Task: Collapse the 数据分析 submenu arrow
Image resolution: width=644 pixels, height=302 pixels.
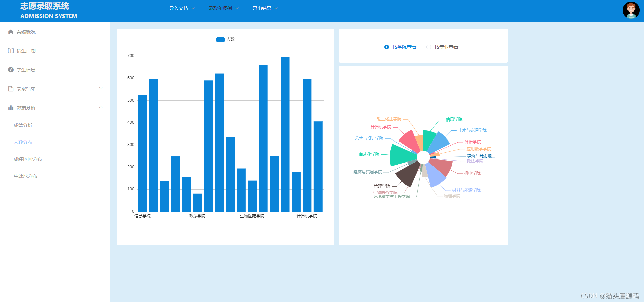Action: pos(101,107)
